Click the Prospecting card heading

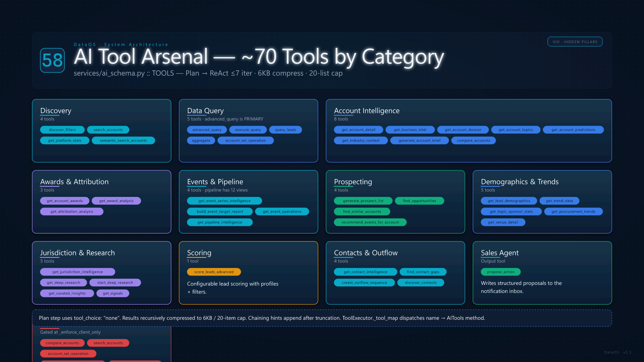tap(353, 182)
